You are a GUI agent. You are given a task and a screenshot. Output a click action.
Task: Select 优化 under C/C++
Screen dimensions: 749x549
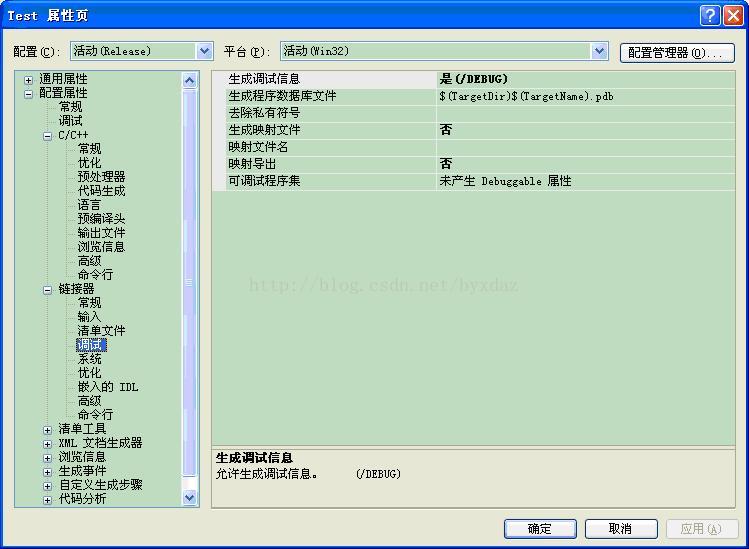click(x=89, y=163)
